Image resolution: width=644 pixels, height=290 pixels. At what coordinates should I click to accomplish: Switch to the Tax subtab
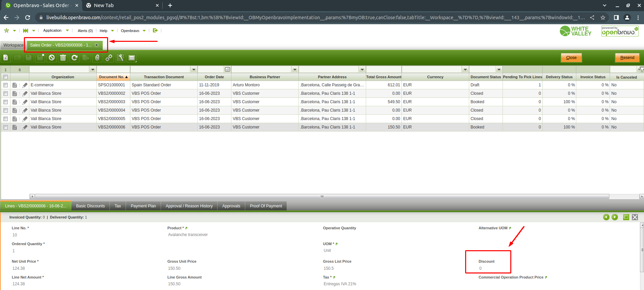tap(118, 206)
